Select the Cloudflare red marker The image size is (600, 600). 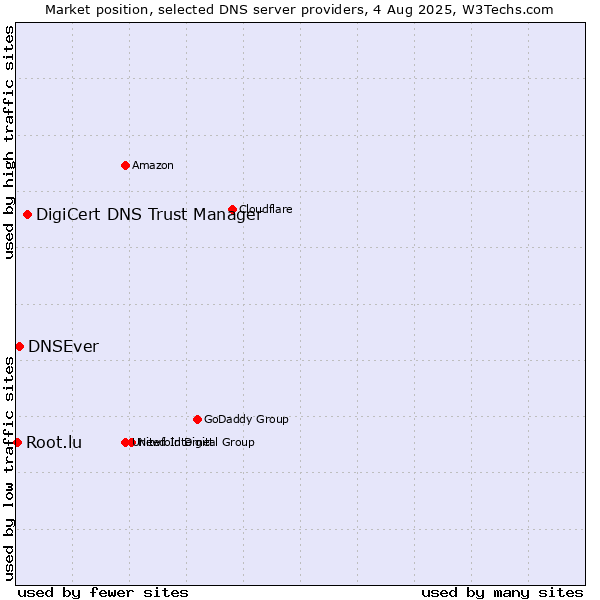tap(232, 209)
